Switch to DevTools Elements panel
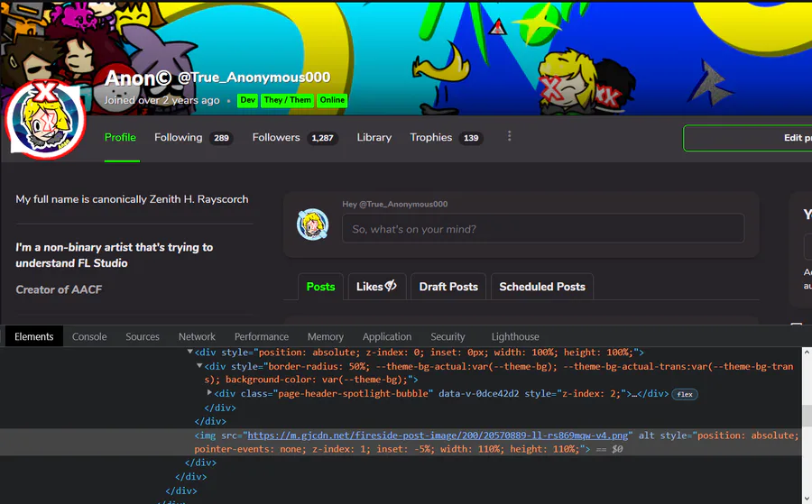The width and height of the screenshot is (812, 504). click(x=33, y=336)
